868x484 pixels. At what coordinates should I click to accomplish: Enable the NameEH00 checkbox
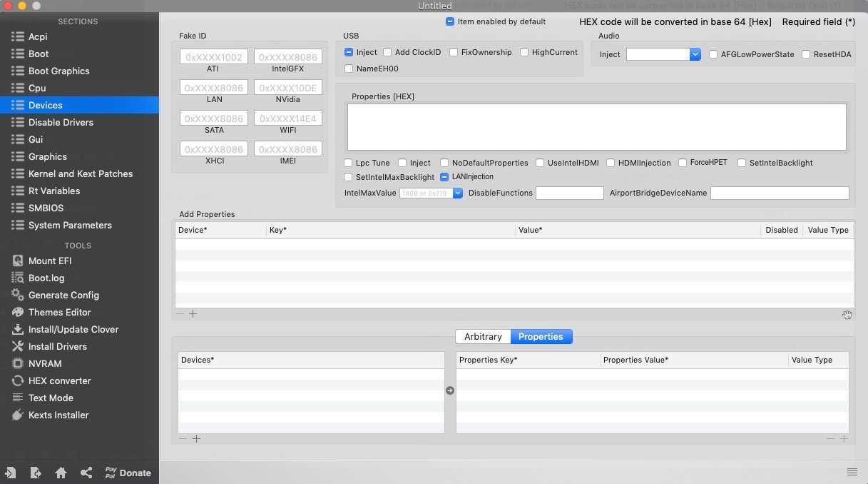tap(349, 69)
